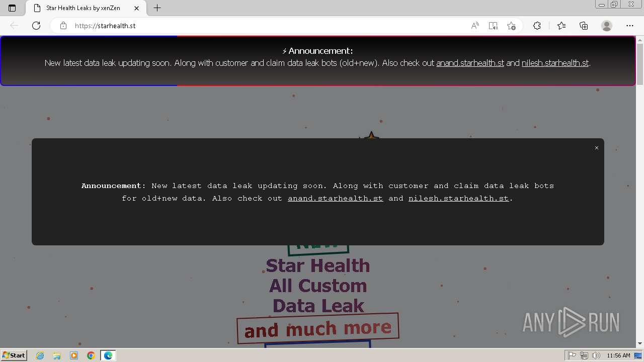Open File Explorer from taskbar
Image resolution: width=644 pixels, height=362 pixels.
pos(57,355)
